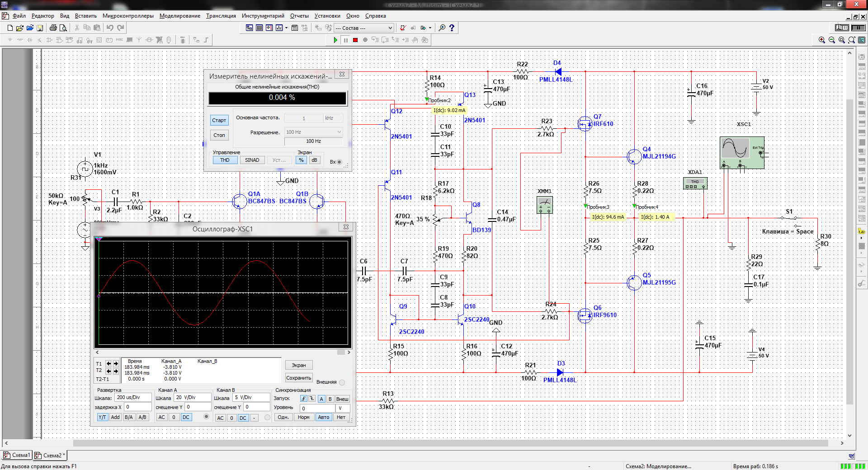Viewport: 868px width, 470px height.
Task: Pause the running simulation
Action: [345, 40]
